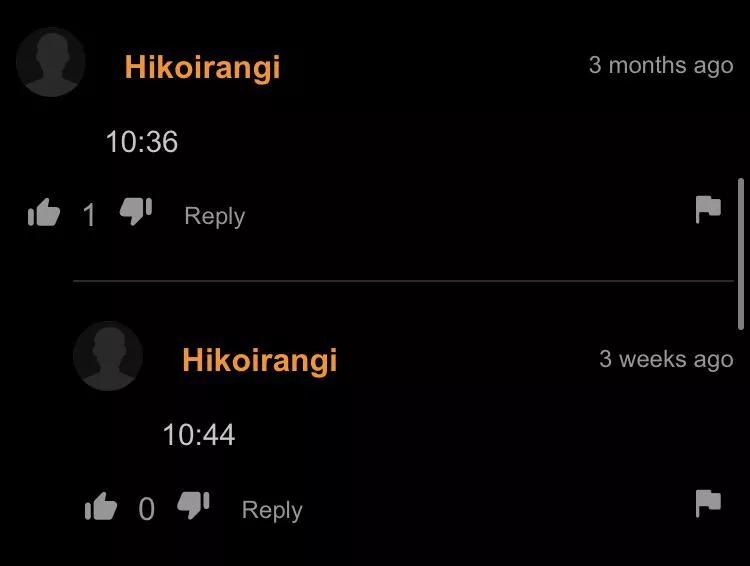Image resolution: width=750 pixels, height=566 pixels.
Task: Like the 10:44 reply with thumbs up
Action: (101, 506)
